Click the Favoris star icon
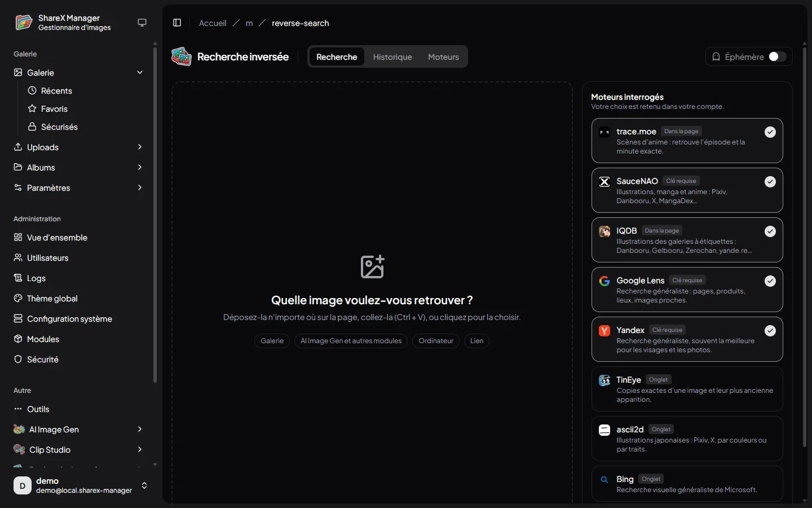This screenshot has height=508, width=812. point(32,108)
